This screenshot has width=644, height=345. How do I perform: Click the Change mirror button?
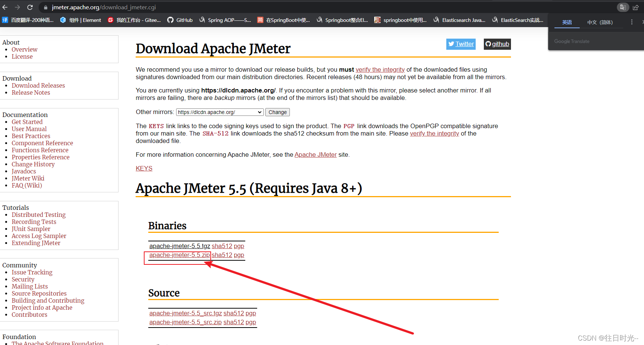pyautogui.click(x=278, y=112)
